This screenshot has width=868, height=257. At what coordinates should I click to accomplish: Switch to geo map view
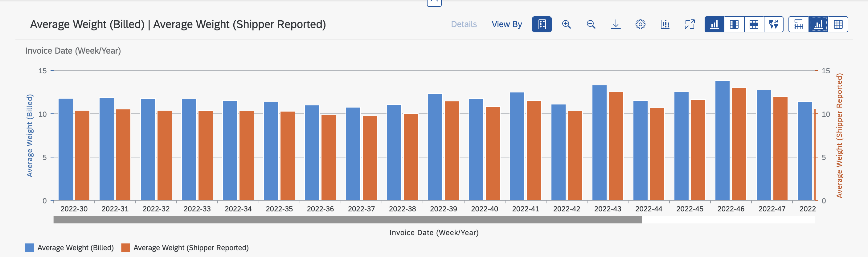tap(774, 24)
